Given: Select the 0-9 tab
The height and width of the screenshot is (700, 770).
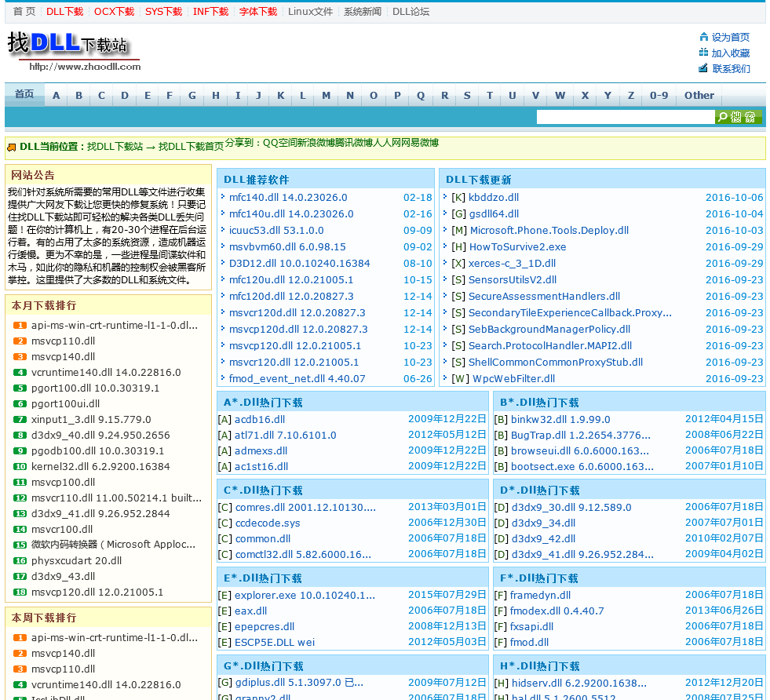Looking at the screenshot, I should pos(659,95).
